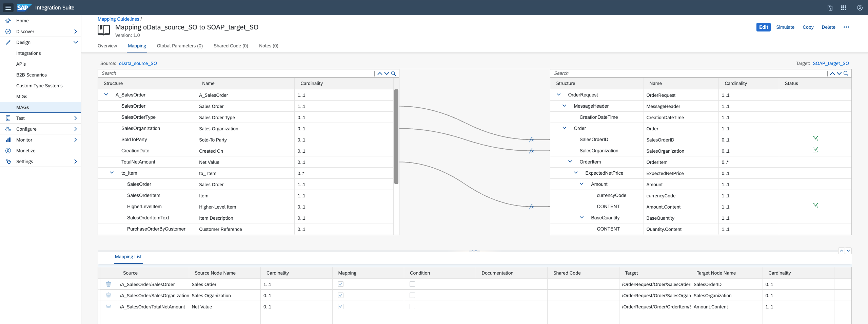Click status check icon for Amount.Content

815,206
